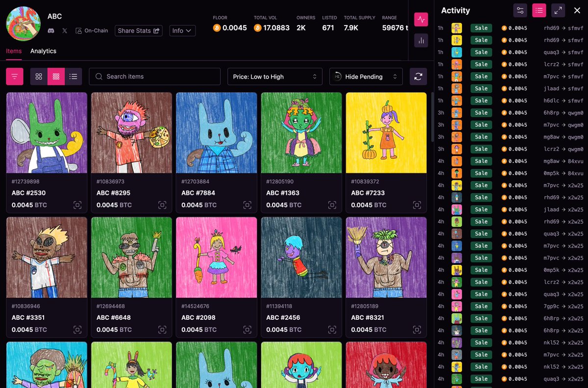Select the small grid view

pyautogui.click(x=56, y=77)
